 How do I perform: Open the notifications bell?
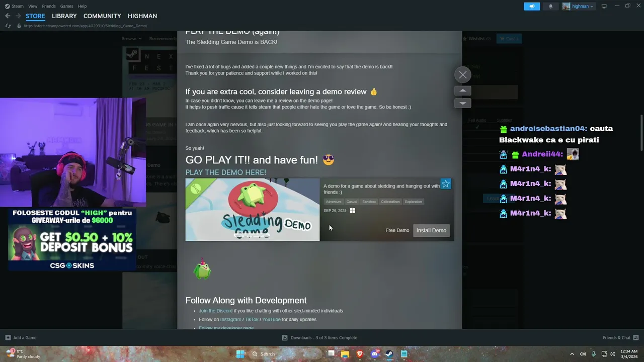point(550,6)
